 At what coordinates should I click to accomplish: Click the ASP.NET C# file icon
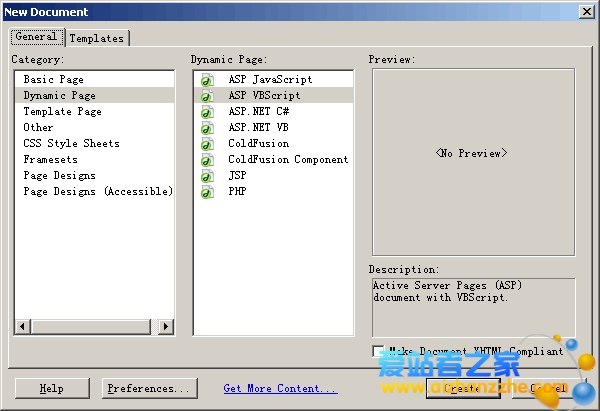207,112
